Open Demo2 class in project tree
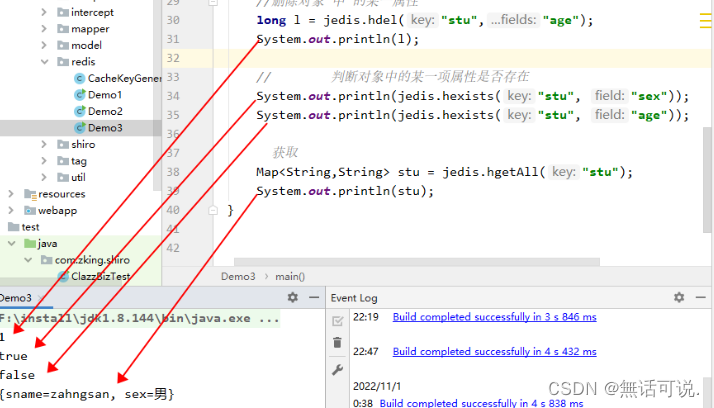Image resolution: width=714 pixels, height=408 pixels. click(x=105, y=111)
